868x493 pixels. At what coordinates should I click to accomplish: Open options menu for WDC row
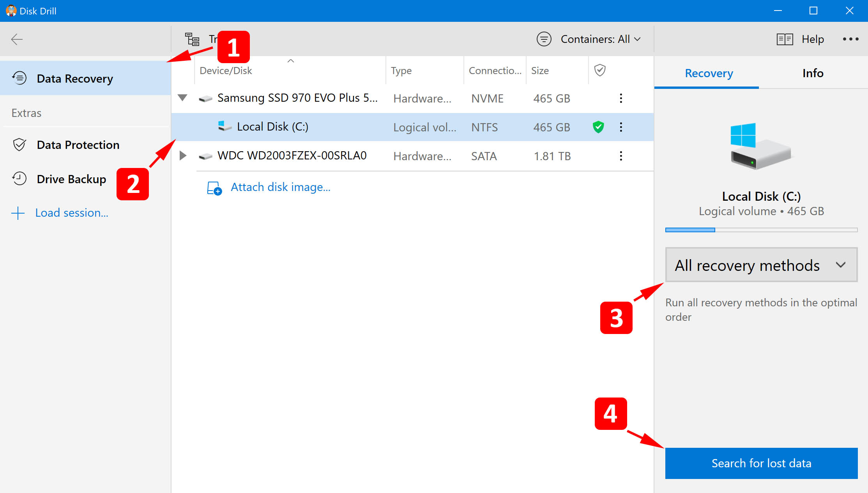click(x=621, y=156)
